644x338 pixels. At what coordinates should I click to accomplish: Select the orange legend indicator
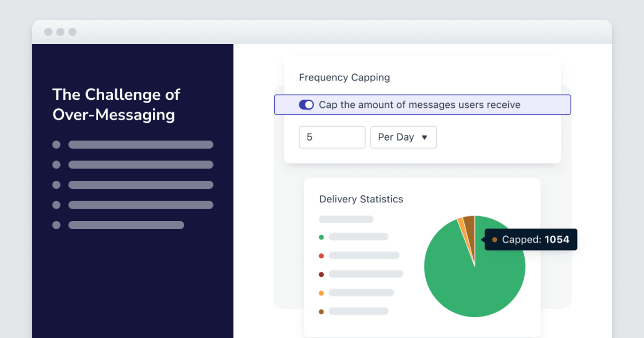click(x=321, y=293)
